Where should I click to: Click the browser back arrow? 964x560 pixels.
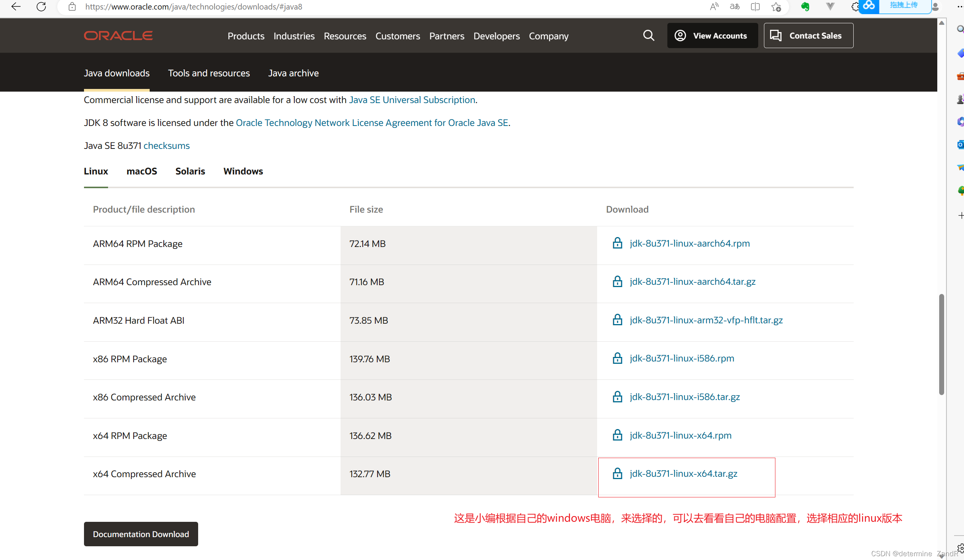coord(16,6)
